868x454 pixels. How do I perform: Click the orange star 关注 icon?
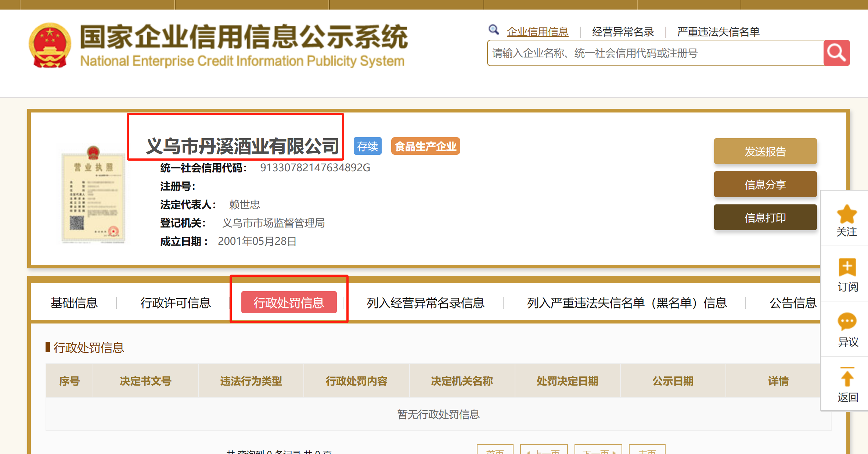coord(847,214)
